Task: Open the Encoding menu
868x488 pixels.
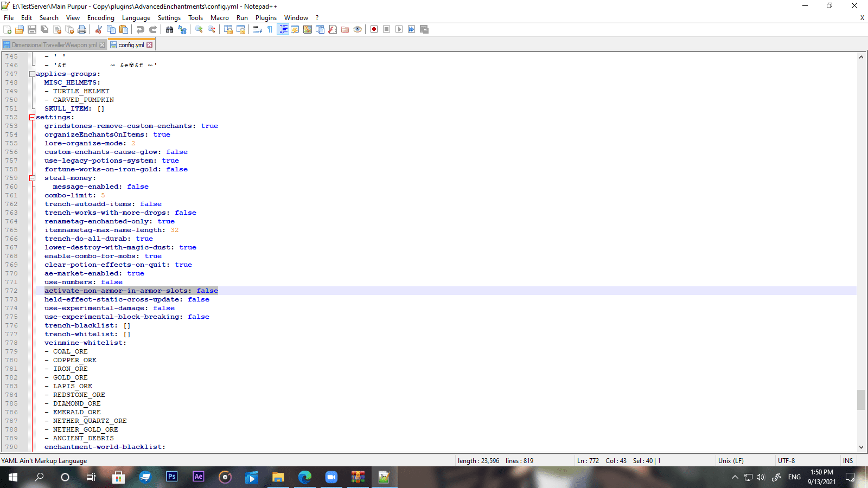Action: (x=101, y=18)
